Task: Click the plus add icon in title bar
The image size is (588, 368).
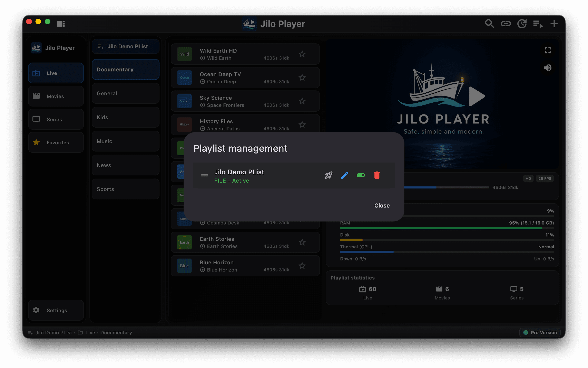Action: [554, 24]
